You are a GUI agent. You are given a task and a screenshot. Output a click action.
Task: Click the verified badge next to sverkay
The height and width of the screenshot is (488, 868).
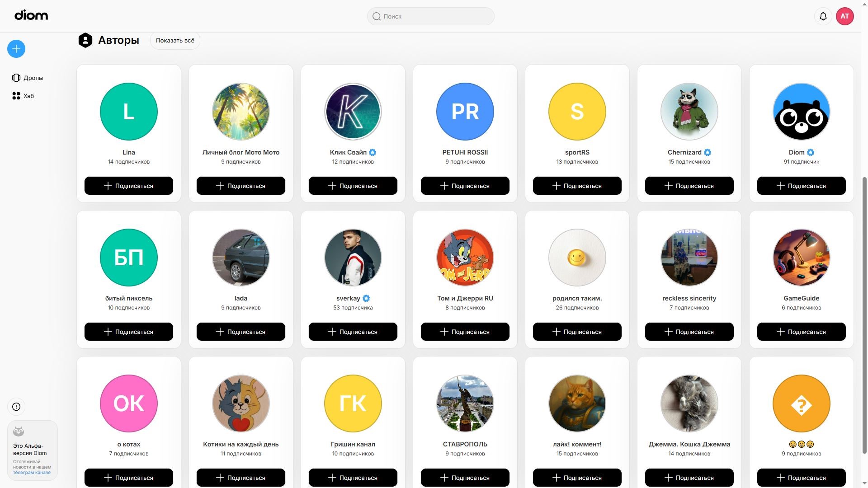pyautogui.click(x=366, y=298)
